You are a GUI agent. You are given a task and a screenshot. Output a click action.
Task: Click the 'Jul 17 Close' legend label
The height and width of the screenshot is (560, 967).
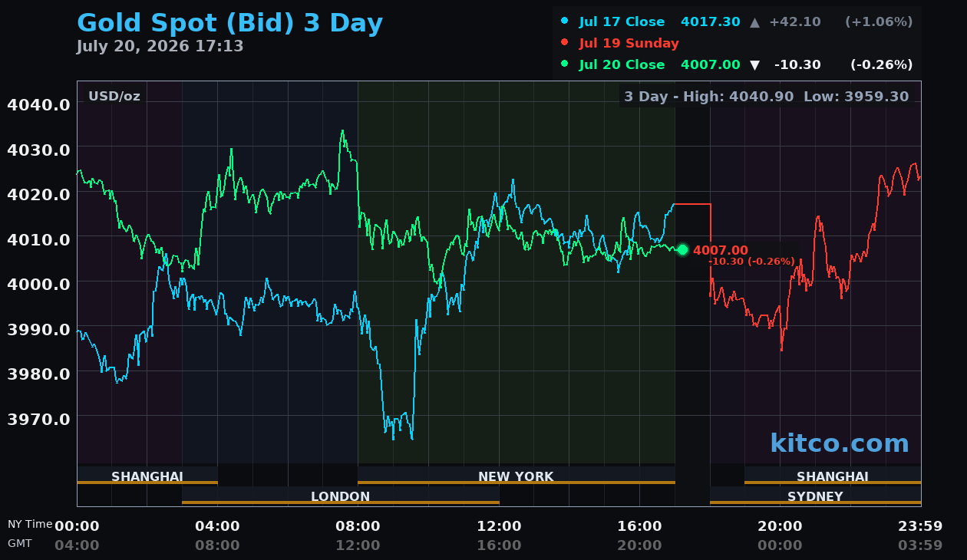(622, 21)
